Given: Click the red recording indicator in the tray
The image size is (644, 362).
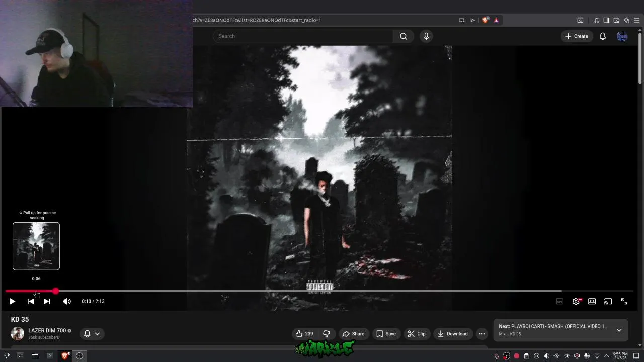Looking at the screenshot, I should (516, 356).
